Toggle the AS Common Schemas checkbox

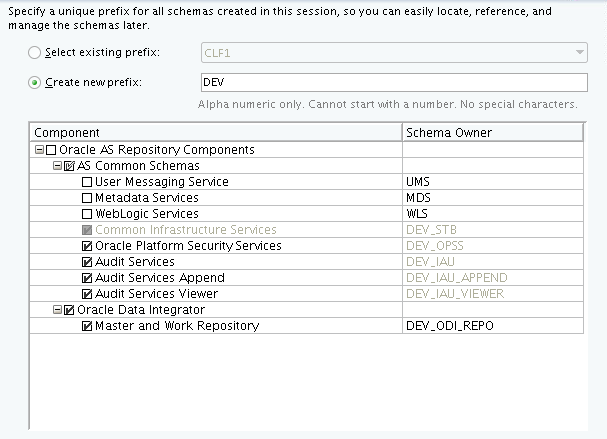tap(69, 166)
